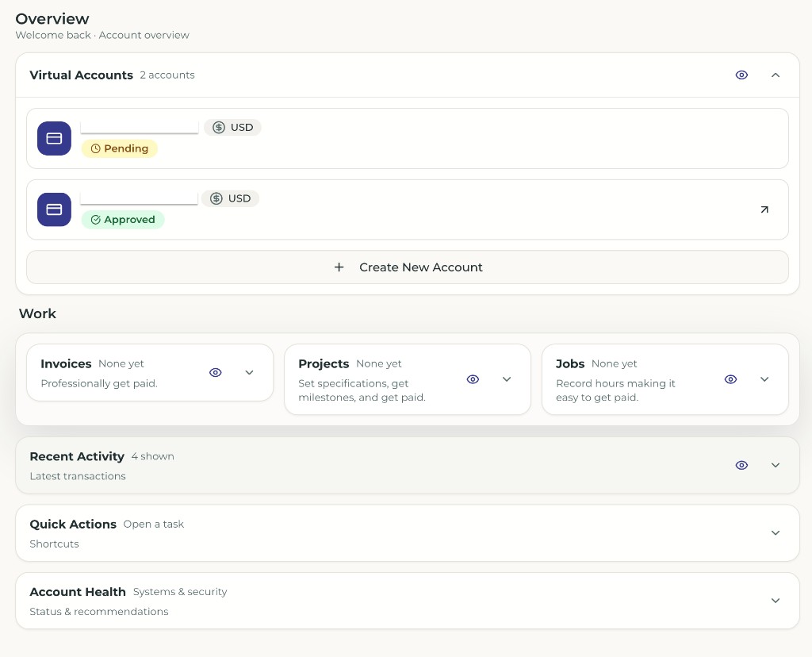Click the dollar icon on Approved account's USD badge
The height and width of the screenshot is (657, 812).
pyautogui.click(x=216, y=198)
